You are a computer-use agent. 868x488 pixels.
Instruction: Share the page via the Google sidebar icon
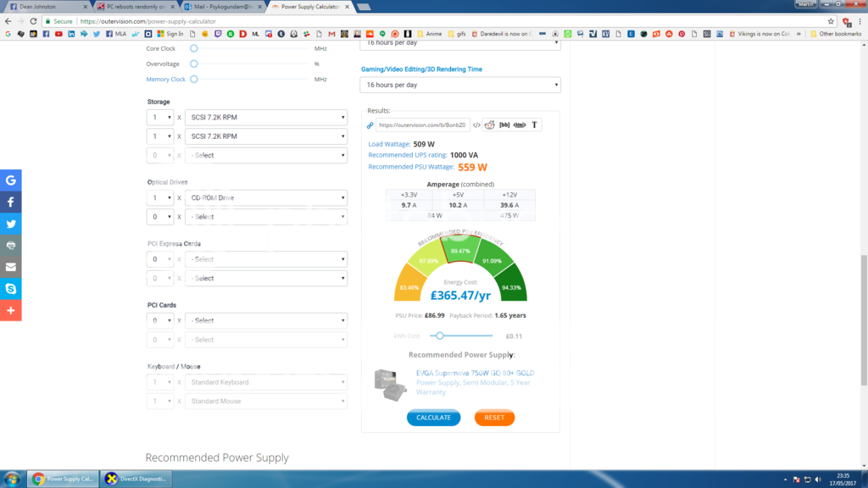click(x=11, y=180)
